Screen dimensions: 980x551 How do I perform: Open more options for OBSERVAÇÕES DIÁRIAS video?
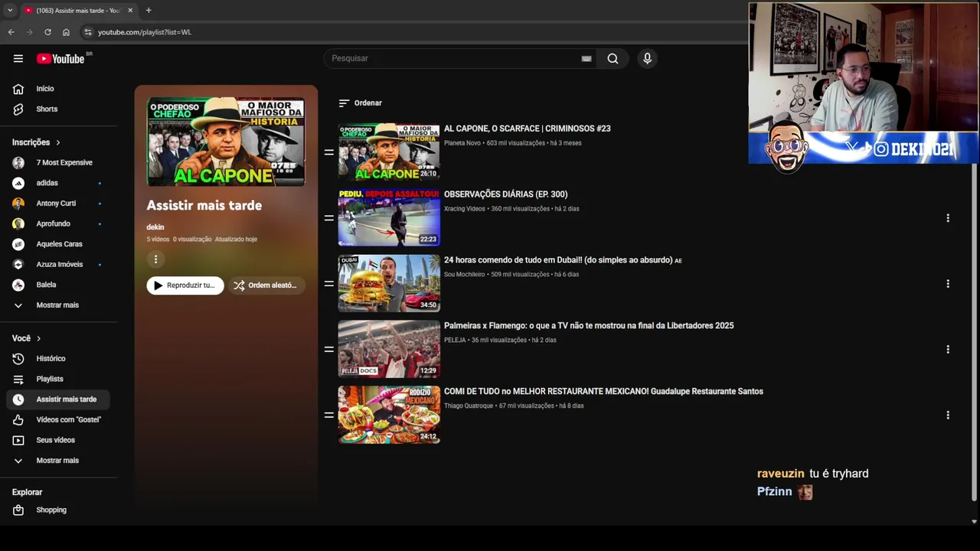tap(948, 218)
